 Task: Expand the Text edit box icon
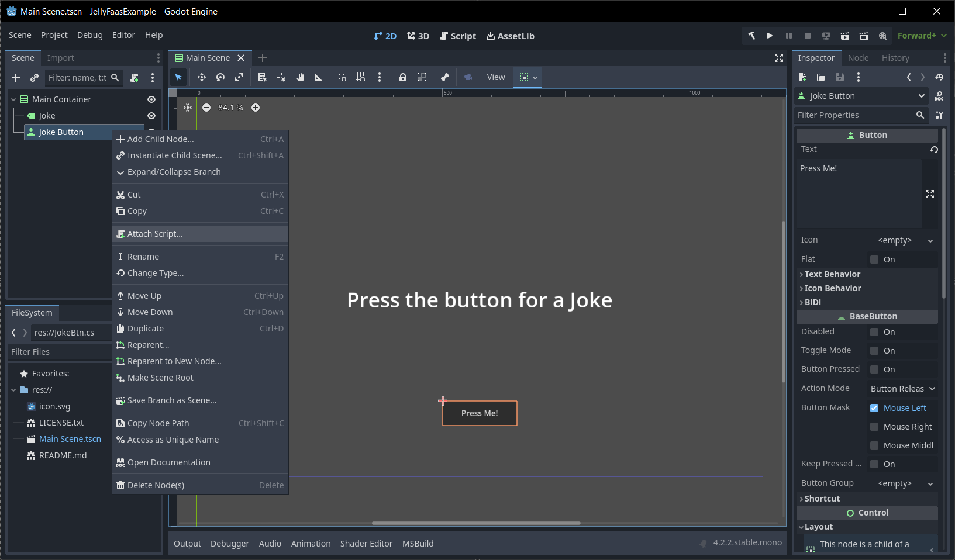[930, 194]
